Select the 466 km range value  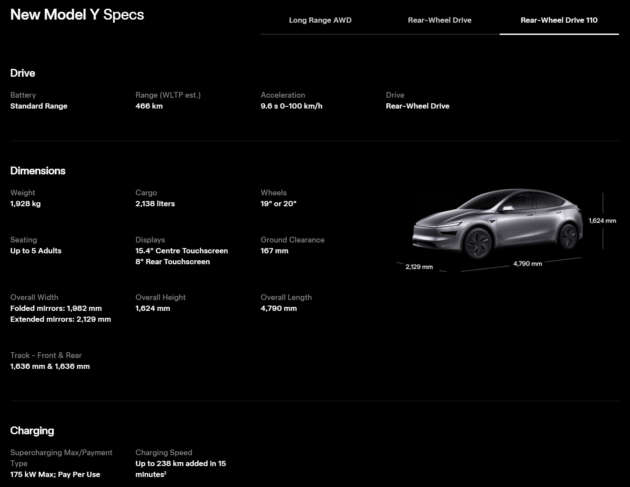point(149,106)
